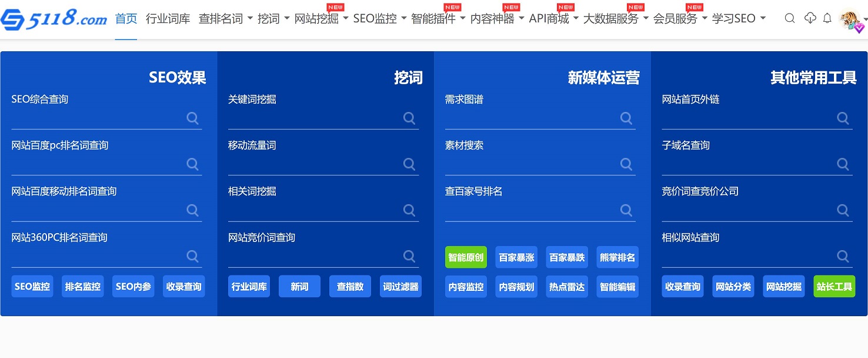The width and height of the screenshot is (868, 358).
Task: Click search icon for 网站百度移动排名词查询
Action: click(192, 210)
